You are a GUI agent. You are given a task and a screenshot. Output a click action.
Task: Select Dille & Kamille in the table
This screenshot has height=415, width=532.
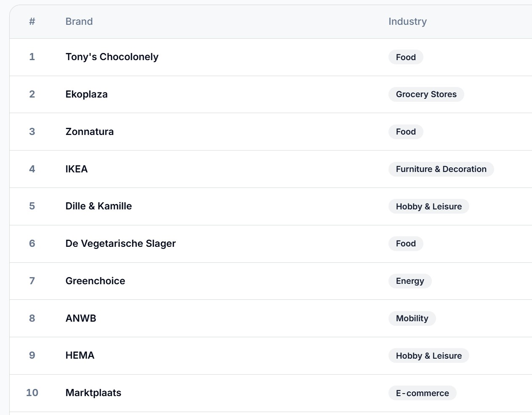click(98, 206)
